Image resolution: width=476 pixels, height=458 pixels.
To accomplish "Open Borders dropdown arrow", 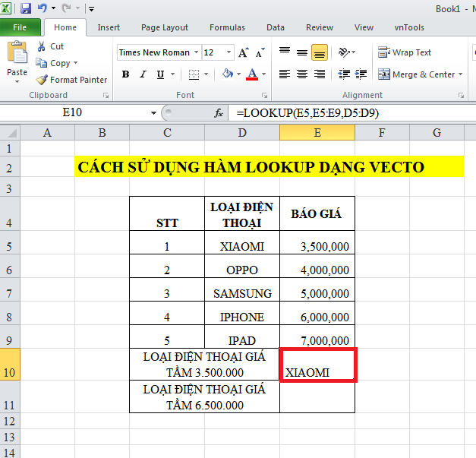I will click(x=206, y=74).
